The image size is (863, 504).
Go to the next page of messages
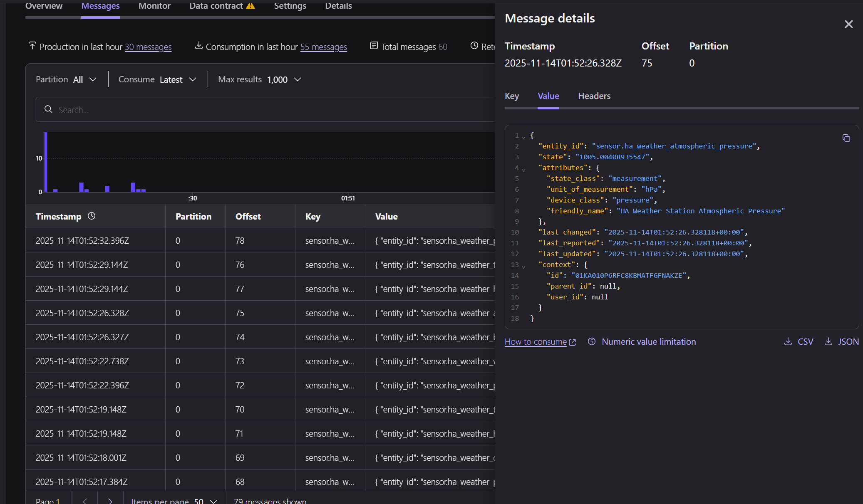pos(110,501)
